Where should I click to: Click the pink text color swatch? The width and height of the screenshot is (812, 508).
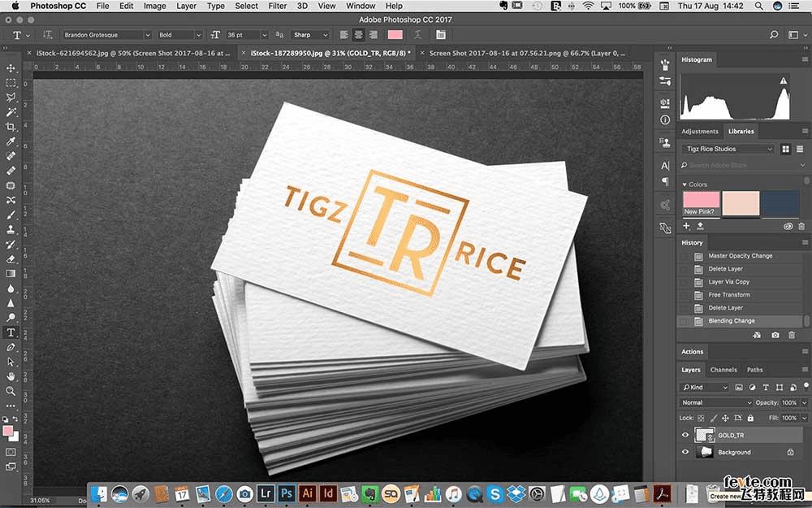(395, 35)
